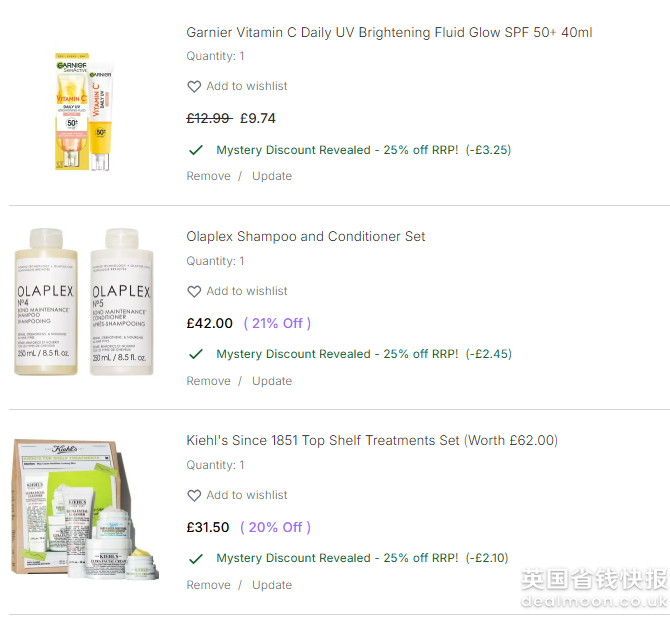This screenshot has width=670, height=618.
Task: Remove the Garnier Vitamin C item
Action: coord(208,176)
